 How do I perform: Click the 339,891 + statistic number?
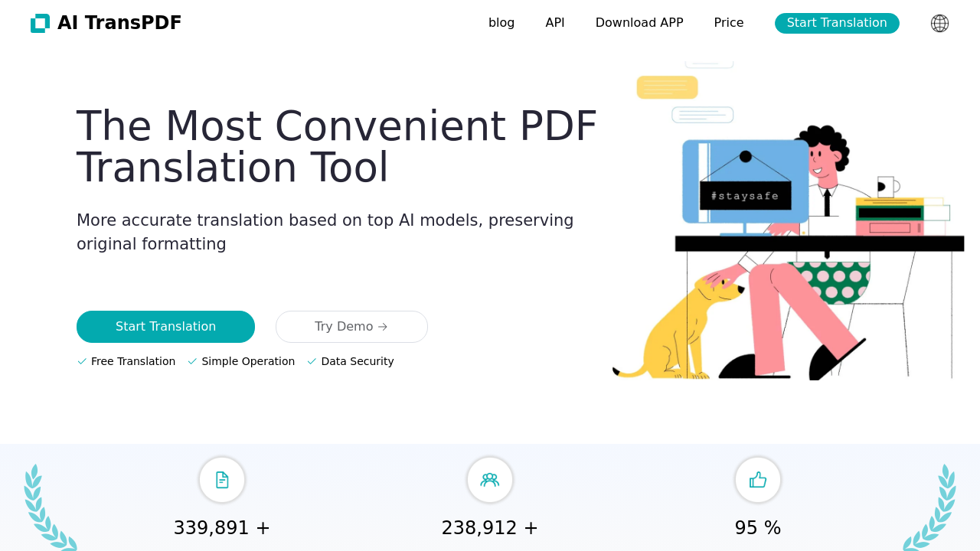(x=222, y=528)
